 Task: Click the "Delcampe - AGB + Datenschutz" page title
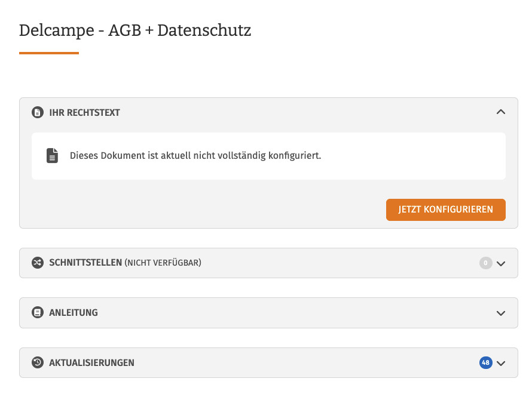tap(135, 30)
